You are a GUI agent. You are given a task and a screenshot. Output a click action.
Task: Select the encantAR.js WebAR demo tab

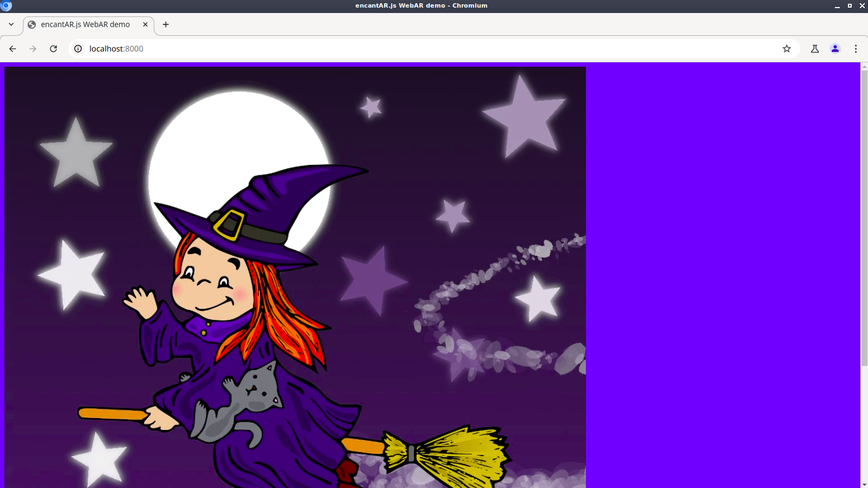(x=85, y=24)
